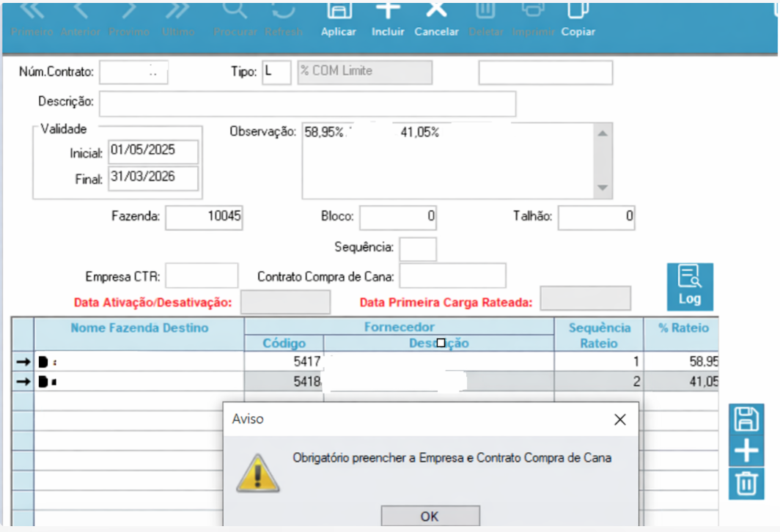Click the Refresh toolbar icon
Screen dimensions: 780x532
pos(284,19)
